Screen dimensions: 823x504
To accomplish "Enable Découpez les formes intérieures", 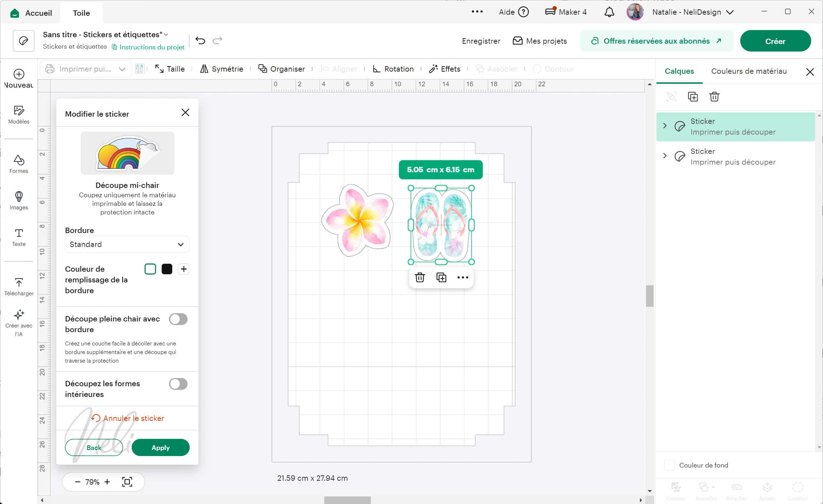I will [x=178, y=384].
